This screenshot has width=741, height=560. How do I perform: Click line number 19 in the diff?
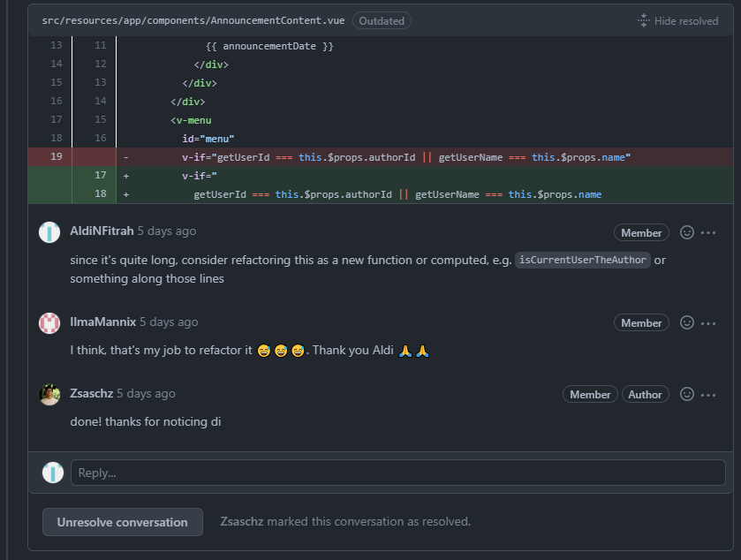55,156
